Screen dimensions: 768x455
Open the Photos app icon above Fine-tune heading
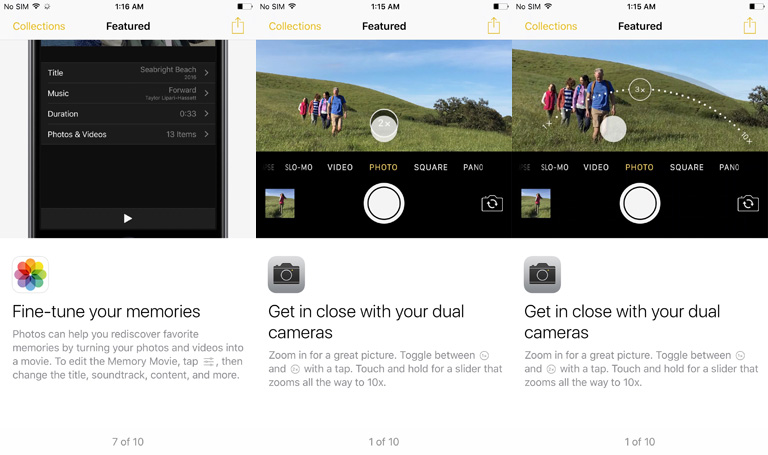[x=30, y=274]
